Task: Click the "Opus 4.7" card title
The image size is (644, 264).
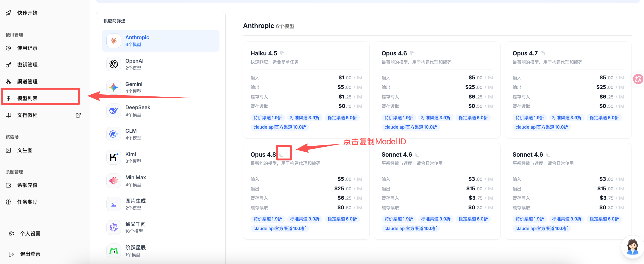Action: (x=525, y=53)
